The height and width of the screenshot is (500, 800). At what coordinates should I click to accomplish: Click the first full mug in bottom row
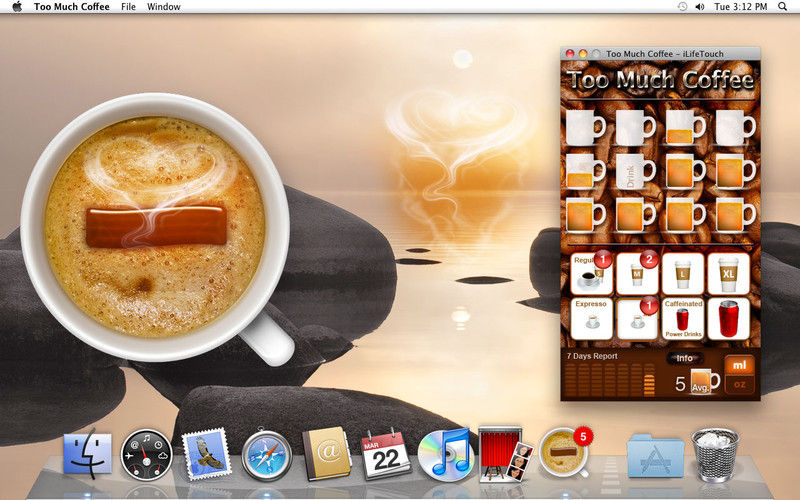pos(585,215)
